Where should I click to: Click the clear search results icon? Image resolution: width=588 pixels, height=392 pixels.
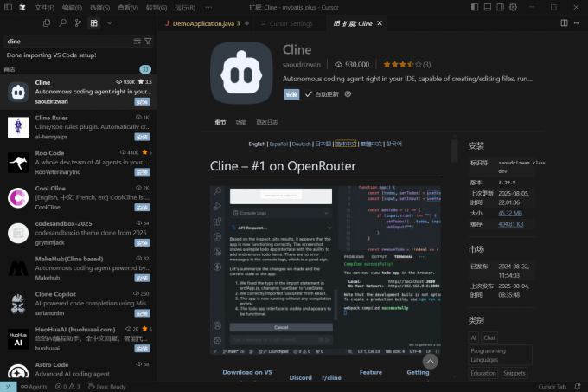(137, 41)
